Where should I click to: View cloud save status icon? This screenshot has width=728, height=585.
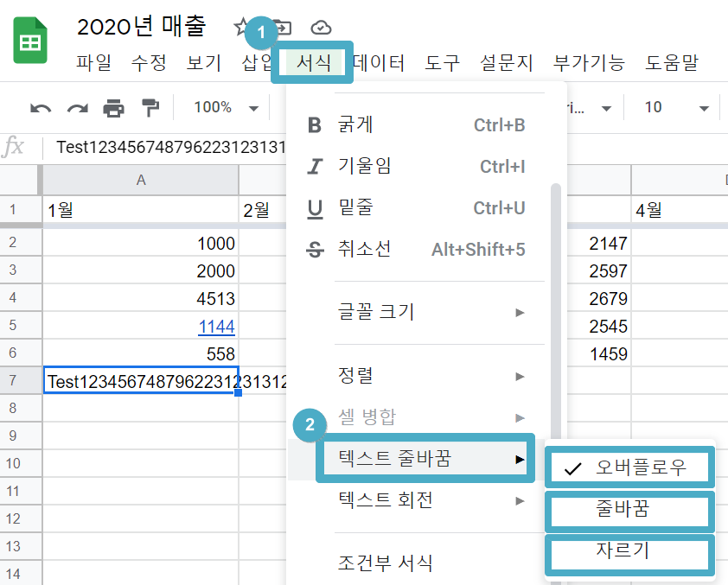321,28
